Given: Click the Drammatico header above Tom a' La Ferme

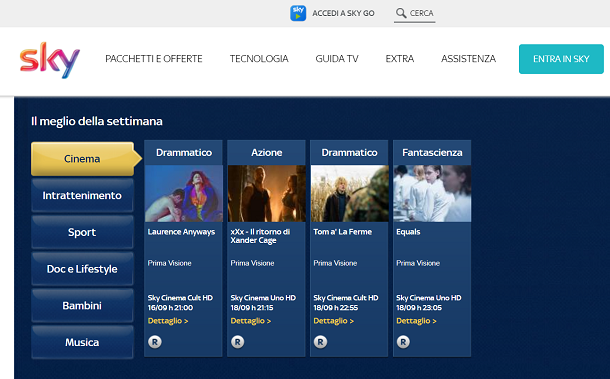Looking at the screenshot, I should [x=349, y=153].
